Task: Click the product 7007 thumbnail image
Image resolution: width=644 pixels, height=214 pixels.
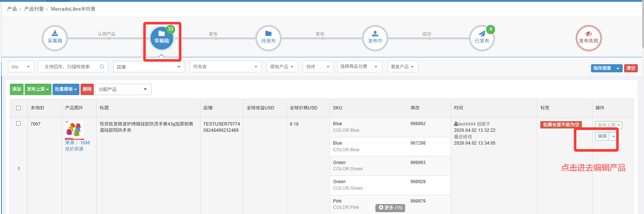Action: 74,130
